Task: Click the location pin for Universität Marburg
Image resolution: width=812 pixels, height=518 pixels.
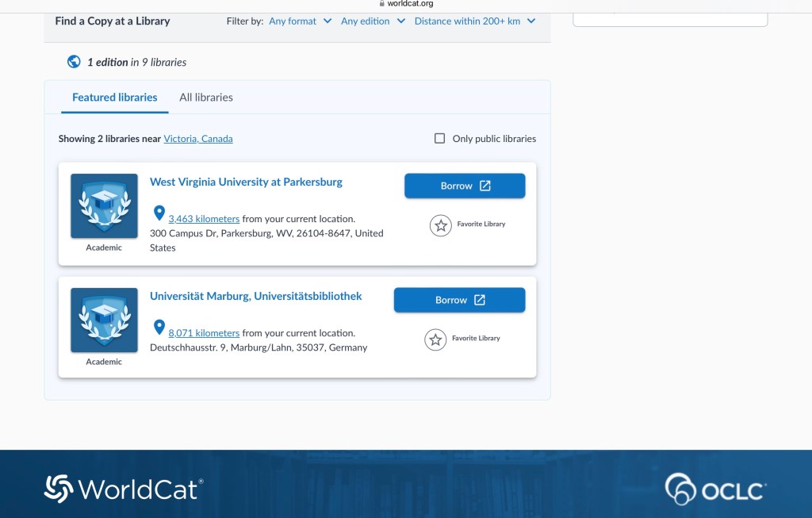Action: [159, 327]
